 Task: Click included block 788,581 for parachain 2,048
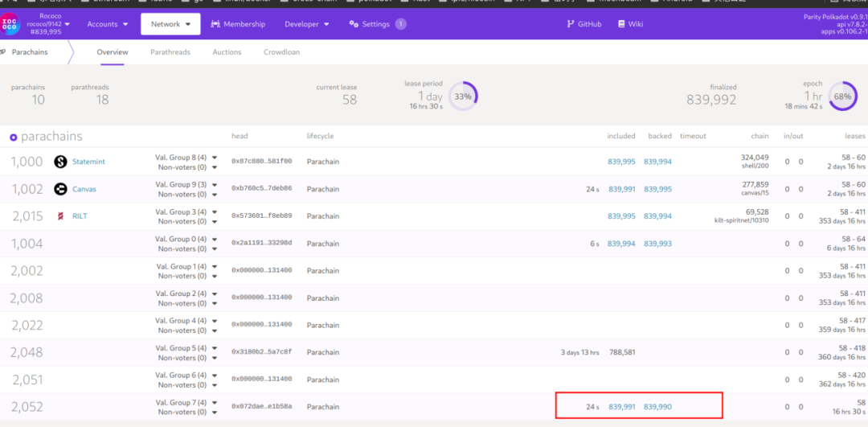[x=622, y=352]
